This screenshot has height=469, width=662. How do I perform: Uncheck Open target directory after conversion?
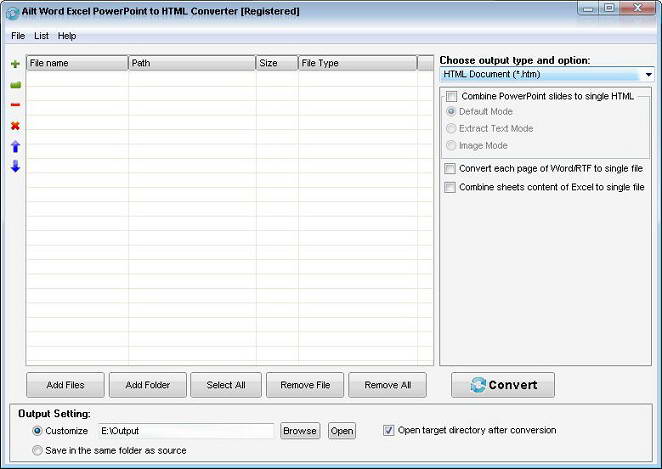click(388, 430)
